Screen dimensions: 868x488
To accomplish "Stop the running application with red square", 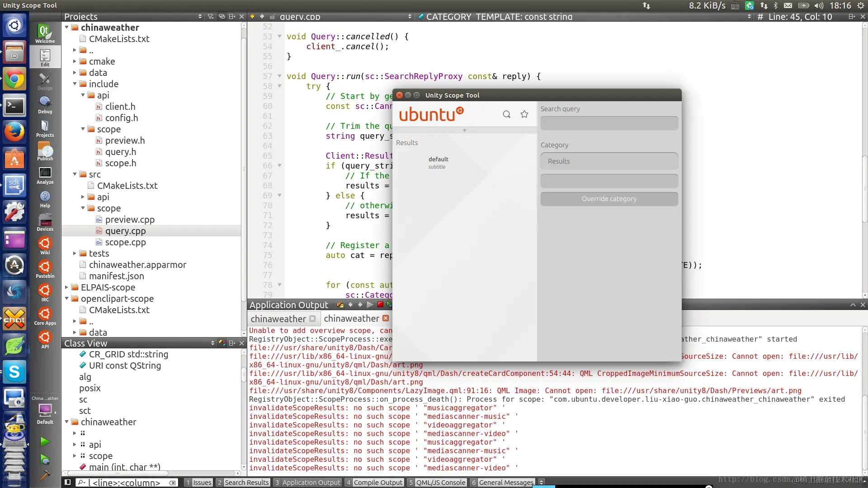I will (x=380, y=305).
